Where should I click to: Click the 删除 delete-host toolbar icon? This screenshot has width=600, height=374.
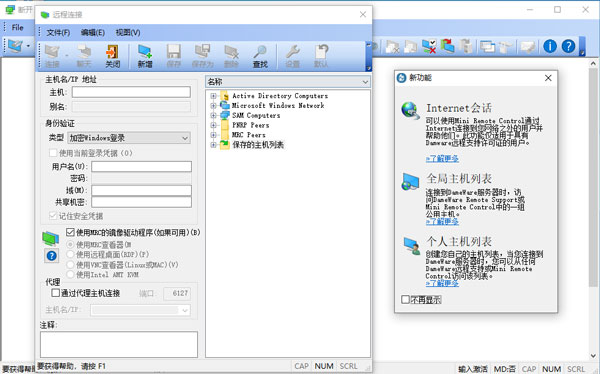click(x=231, y=52)
